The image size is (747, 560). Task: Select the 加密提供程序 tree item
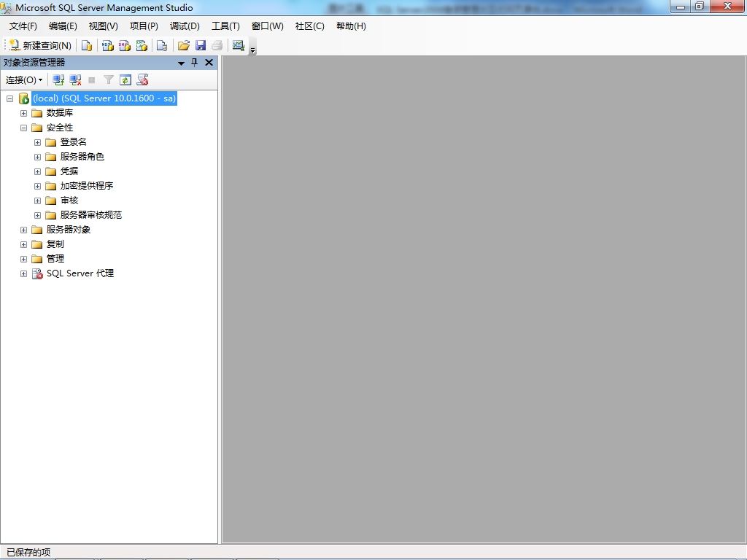[87, 186]
